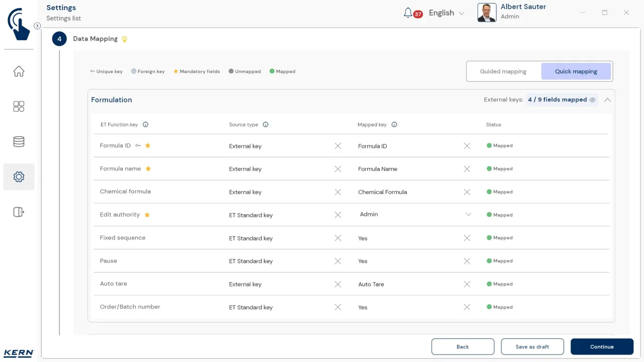The height and width of the screenshot is (362, 644).
Task: Collapse the Formulation section chevron
Action: pos(607,100)
